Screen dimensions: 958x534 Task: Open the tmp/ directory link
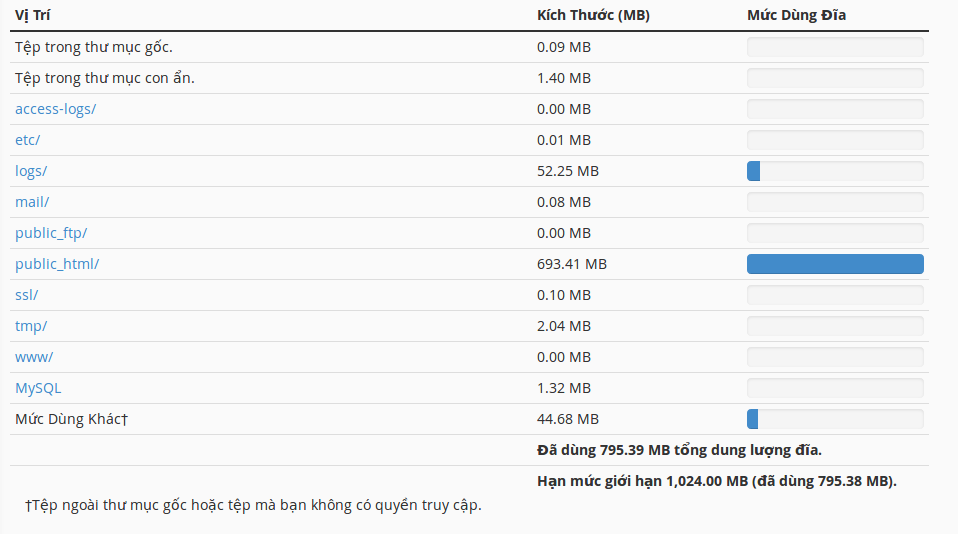[31, 326]
